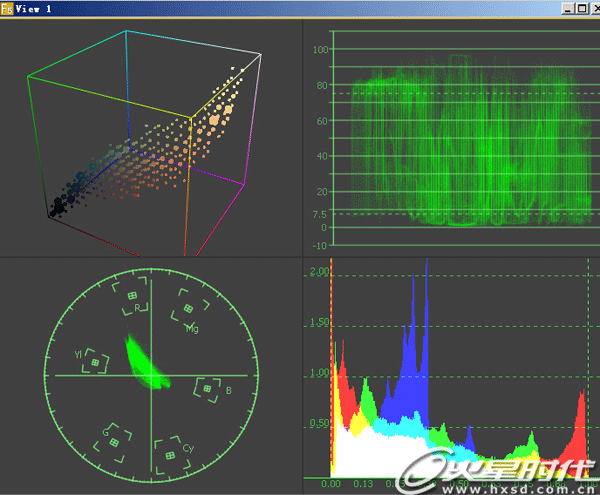Viewport: 600px width, 495px height.
Task: Click the View 1 title bar text
Action: [x=35, y=8]
